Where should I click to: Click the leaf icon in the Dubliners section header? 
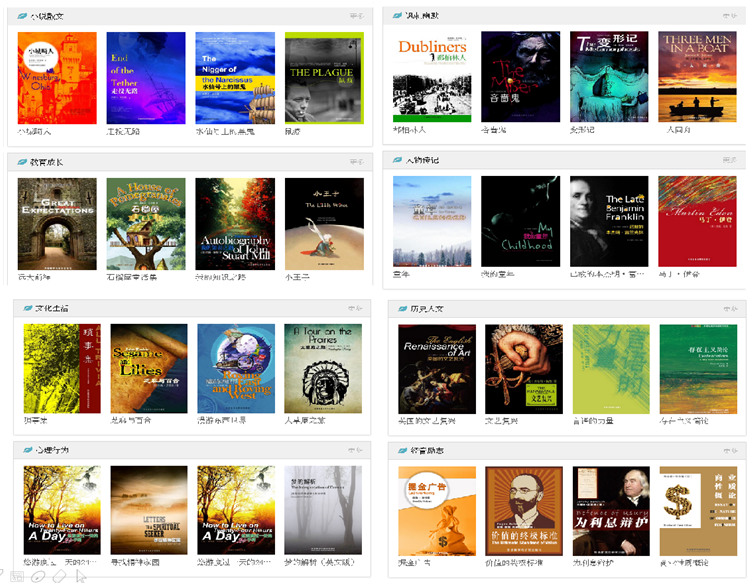(x=397, y=15)
